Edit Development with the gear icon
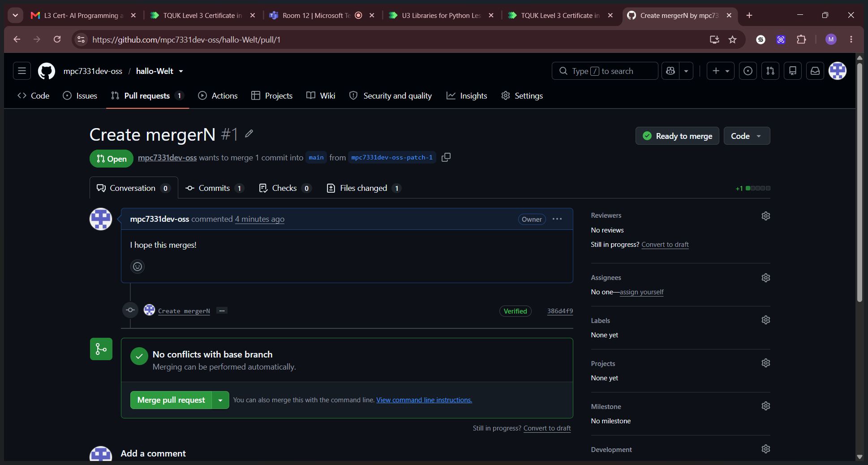Viewport: 868px width, 465px height. [766, 449]
